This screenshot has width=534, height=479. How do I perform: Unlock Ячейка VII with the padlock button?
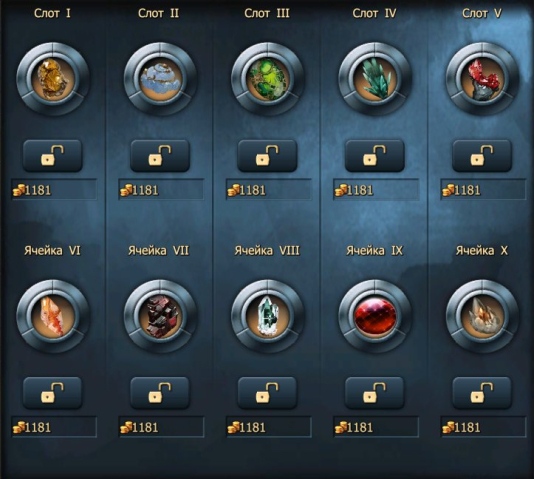(x=160, y=393)
